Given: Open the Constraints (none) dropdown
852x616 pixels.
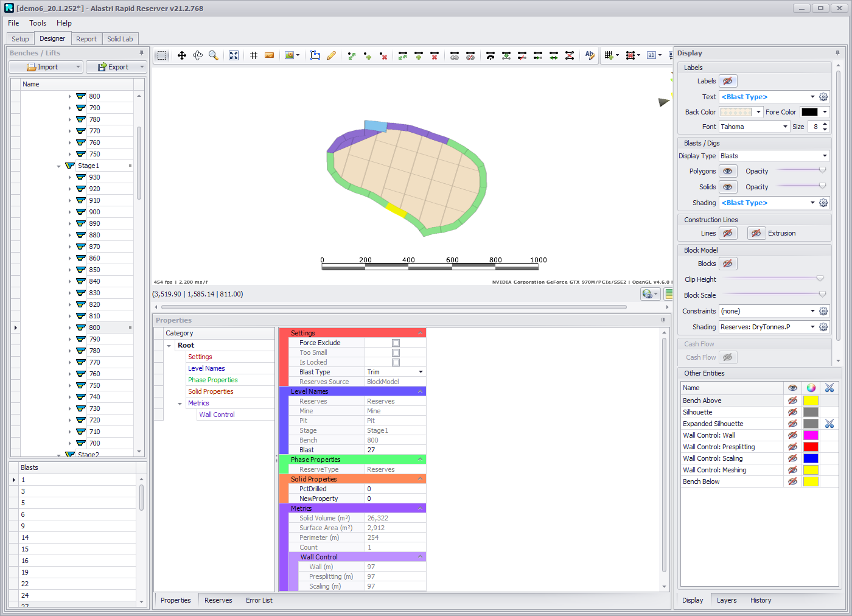Looking at the screenshot, I should 812,311.
